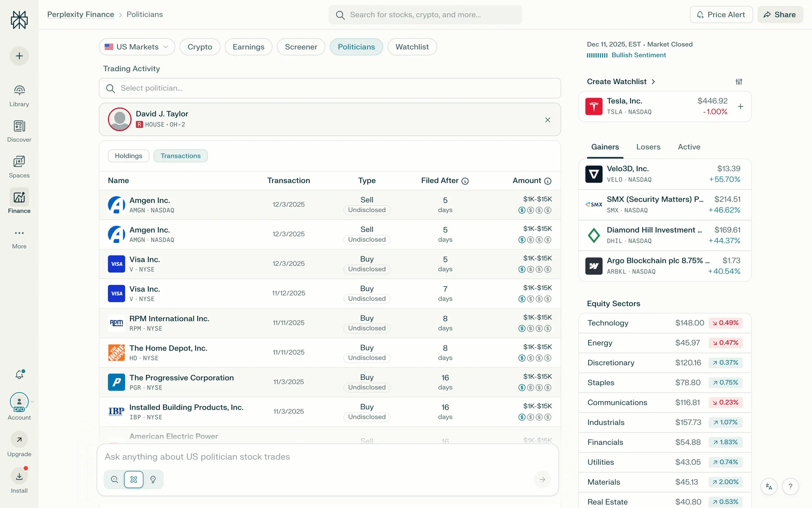Open Spaces from the sidebar
This screenshot has width=812, height=508.
(x=19, y=162)
